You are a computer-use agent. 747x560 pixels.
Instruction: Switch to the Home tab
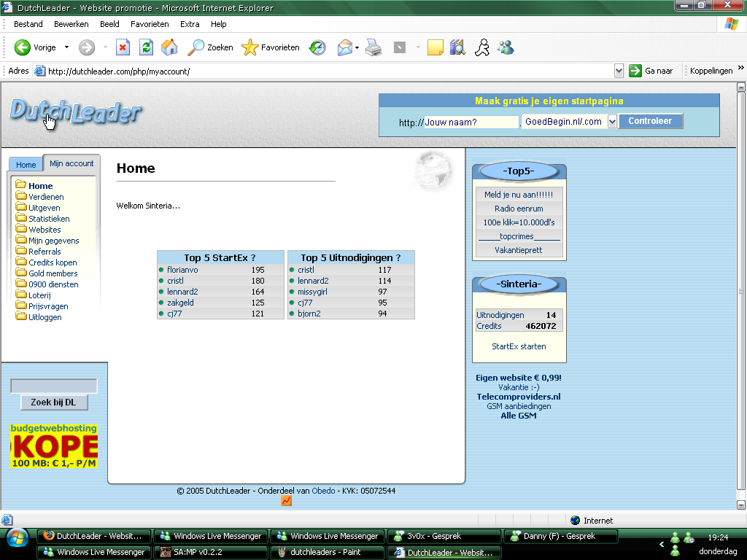tap(26, 164)
